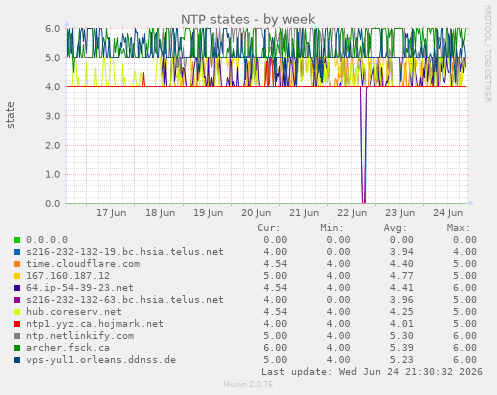Click the 1.0 y-axis value
Screen dimensions: 497x395
pos(53,174)
